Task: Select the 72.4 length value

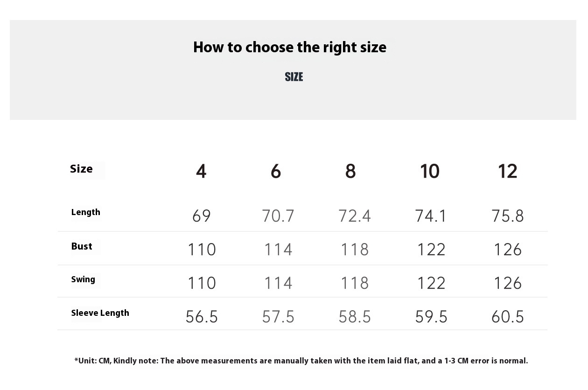Action: pos(355,216)
